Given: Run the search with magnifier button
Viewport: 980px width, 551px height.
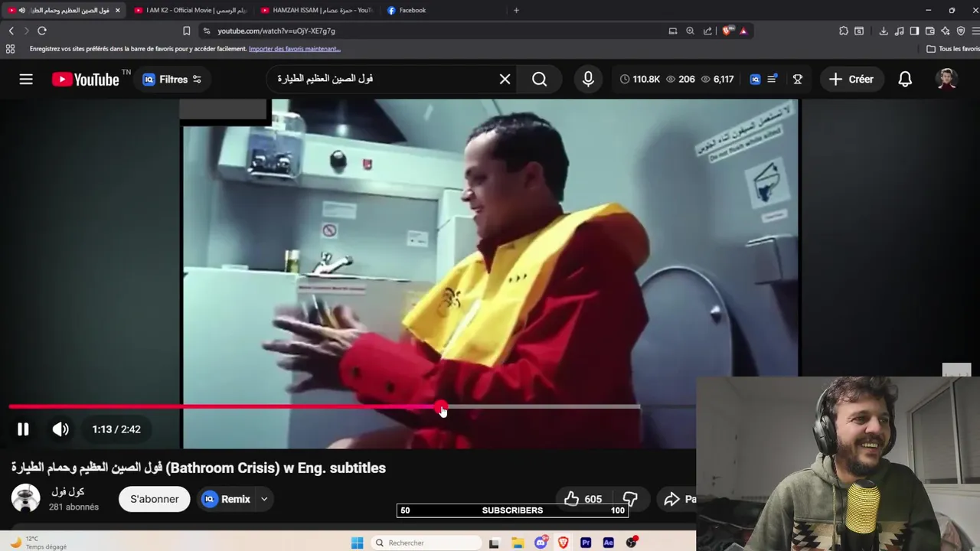Looking at the screenshot, I should tap(539, 79).
